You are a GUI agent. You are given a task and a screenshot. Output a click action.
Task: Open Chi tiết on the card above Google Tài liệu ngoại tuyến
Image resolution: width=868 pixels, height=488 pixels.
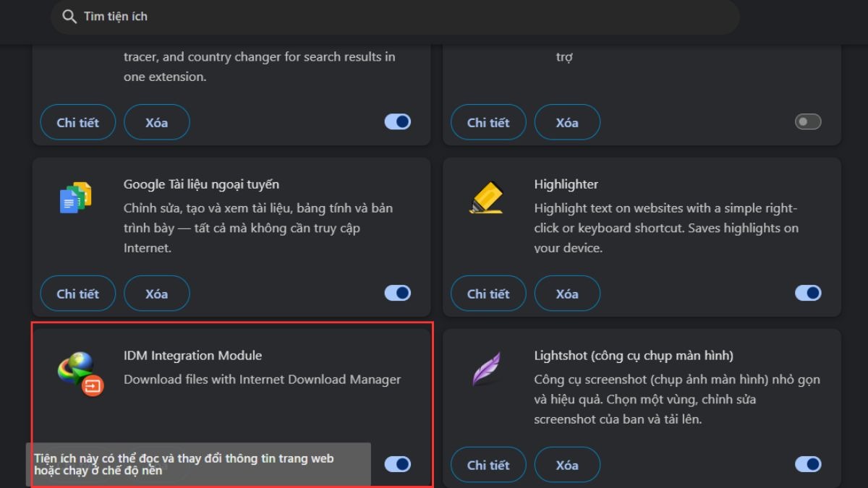[x=78, y=122]
